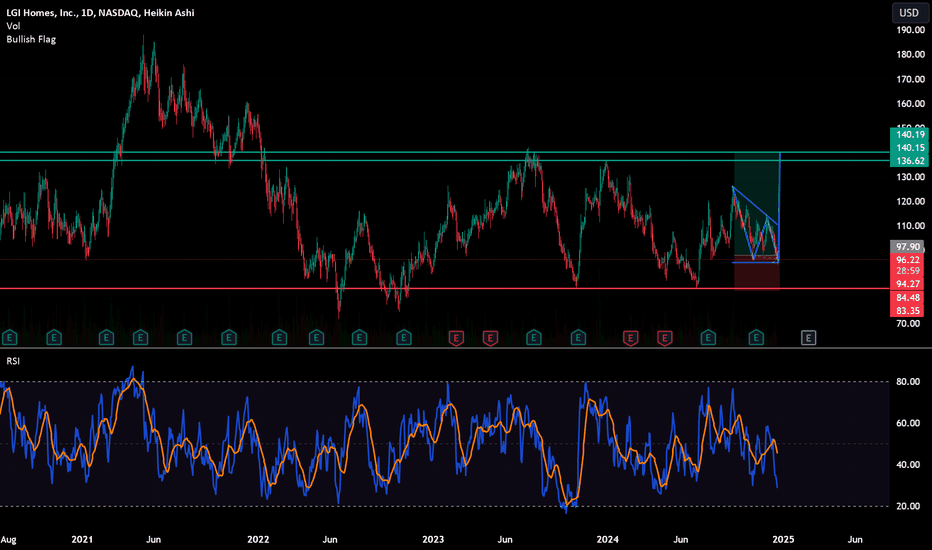Image resolution: width=932 pixels, height=550 pixels.
Task: Click the last green earnings marker before 2025
Action: pyautogui.click(x=755, y=338)
